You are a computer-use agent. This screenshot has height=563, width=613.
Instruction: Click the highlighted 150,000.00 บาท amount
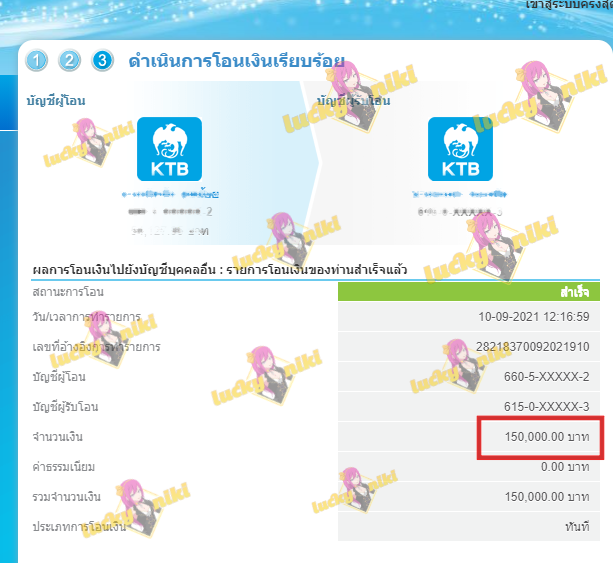click(547, 437)
